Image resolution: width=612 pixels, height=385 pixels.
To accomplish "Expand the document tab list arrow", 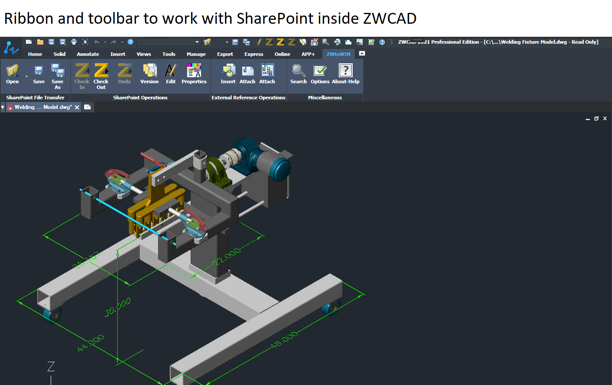I will (2, 107).
